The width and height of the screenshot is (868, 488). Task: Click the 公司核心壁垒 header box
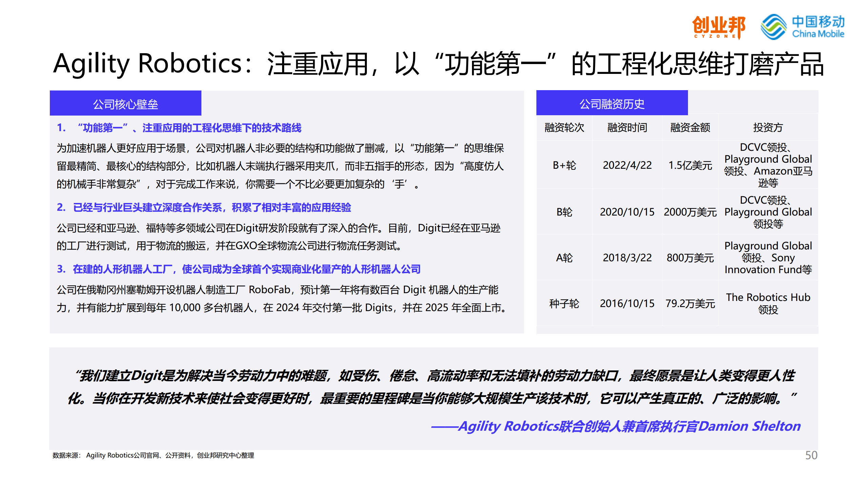pyautogui.click(x=125, y=103)
